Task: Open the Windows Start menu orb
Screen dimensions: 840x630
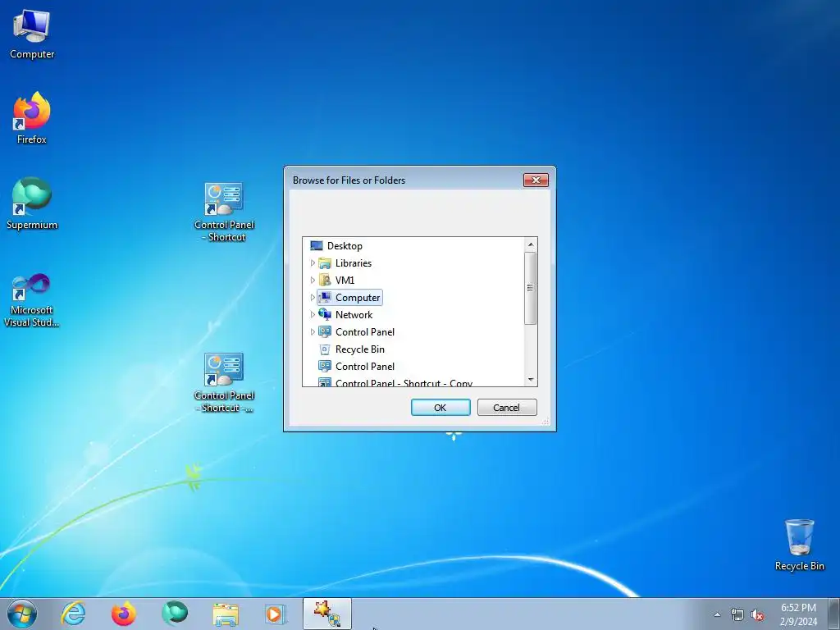Action: coord(22,614)
